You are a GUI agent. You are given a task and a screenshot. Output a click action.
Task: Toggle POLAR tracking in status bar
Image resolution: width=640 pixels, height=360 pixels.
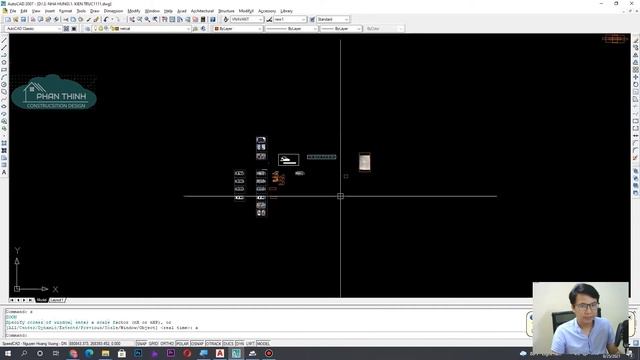pyautogui.click(x=182, y=344)
